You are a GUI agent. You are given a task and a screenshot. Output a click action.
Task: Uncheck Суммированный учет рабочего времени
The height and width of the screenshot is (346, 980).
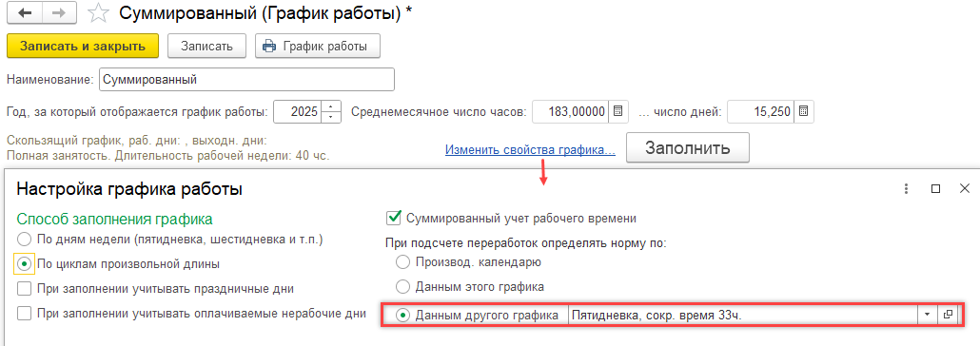click(x=394, y=218)
